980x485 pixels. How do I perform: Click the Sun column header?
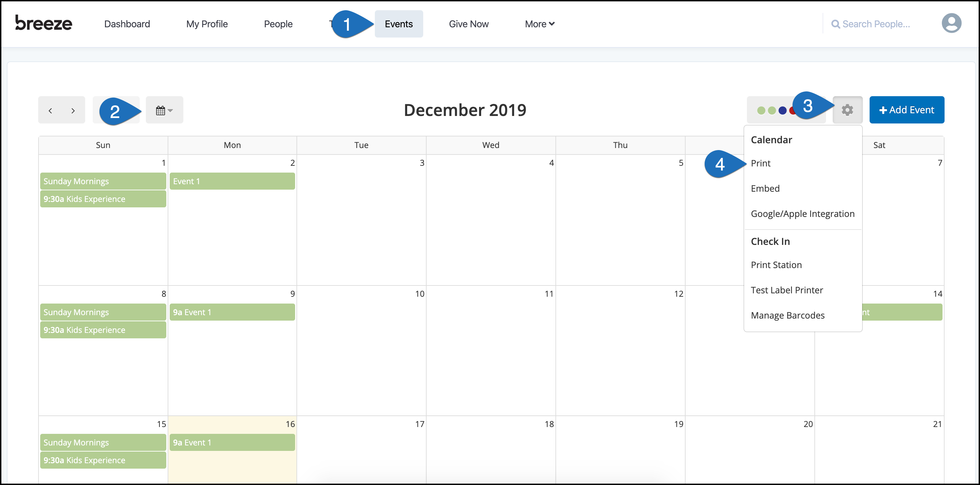click(103, 145)
